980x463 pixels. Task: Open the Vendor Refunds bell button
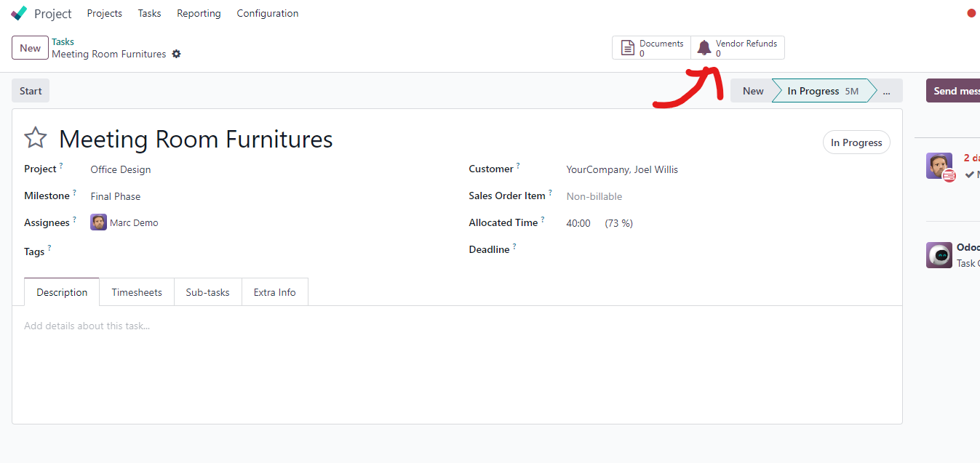tap(738, 48)
